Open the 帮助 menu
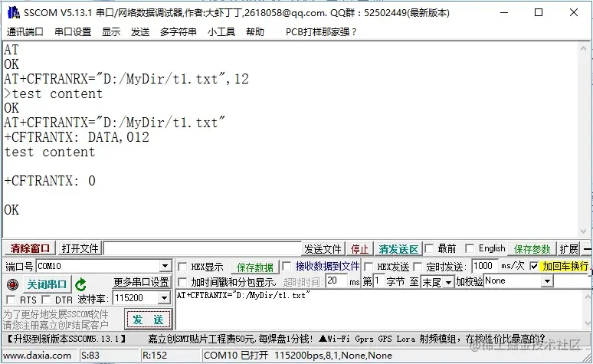This screenshot has height=364, width=593. point(255,31)
